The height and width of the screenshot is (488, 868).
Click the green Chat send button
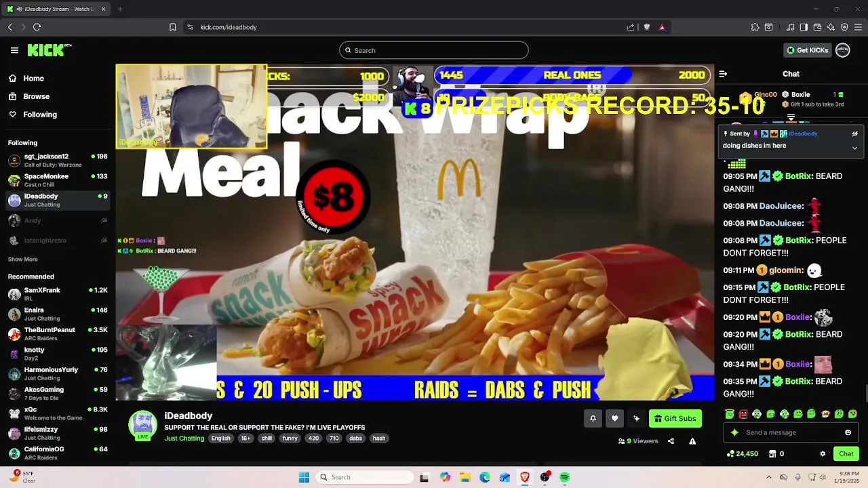point(846,453)
